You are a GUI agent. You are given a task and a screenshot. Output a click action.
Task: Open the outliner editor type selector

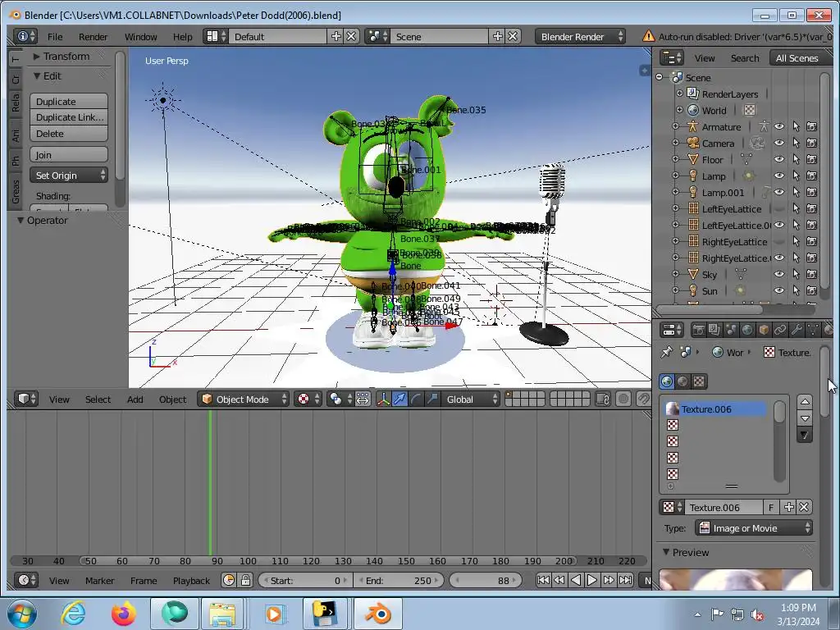pos(671,57)
